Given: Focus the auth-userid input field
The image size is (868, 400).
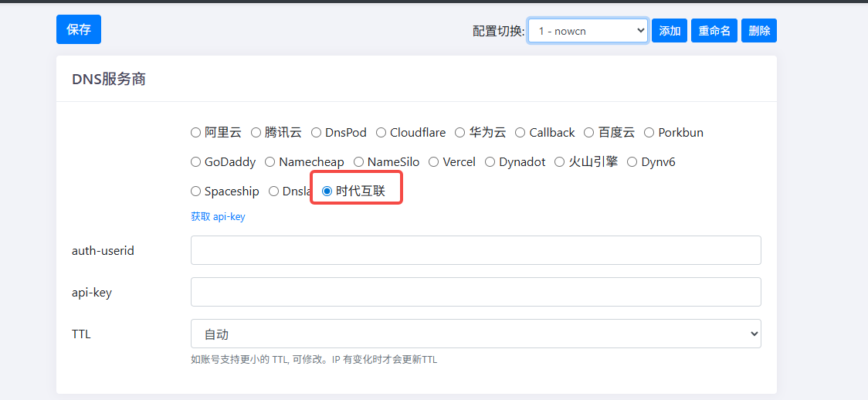Looking at the screenshot, I should click(476, 250).
